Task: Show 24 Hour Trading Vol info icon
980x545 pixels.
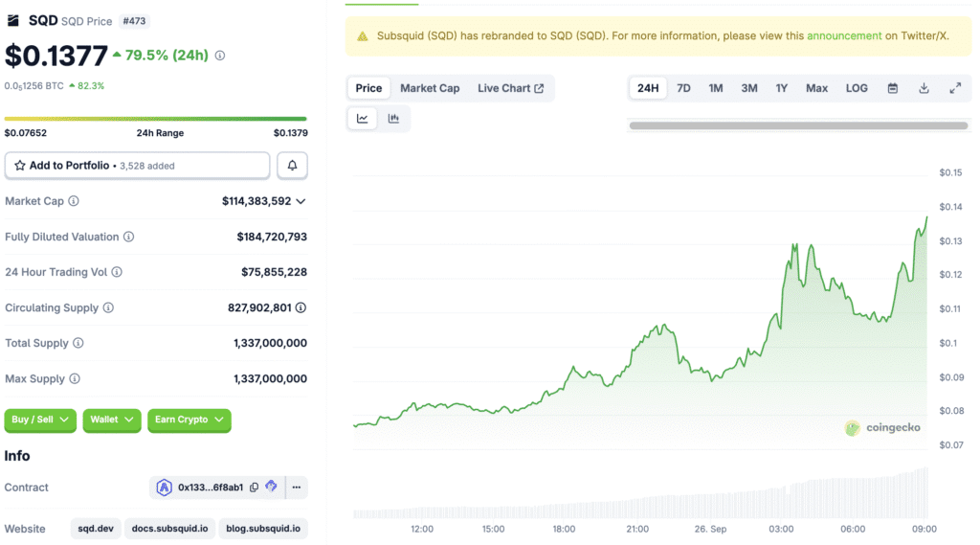Action: pos(117,272)
